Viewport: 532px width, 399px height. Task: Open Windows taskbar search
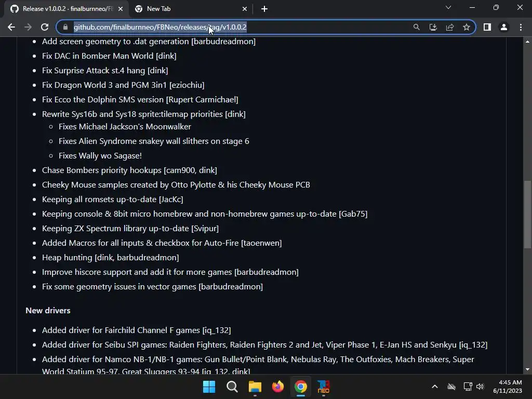point(232,387)
